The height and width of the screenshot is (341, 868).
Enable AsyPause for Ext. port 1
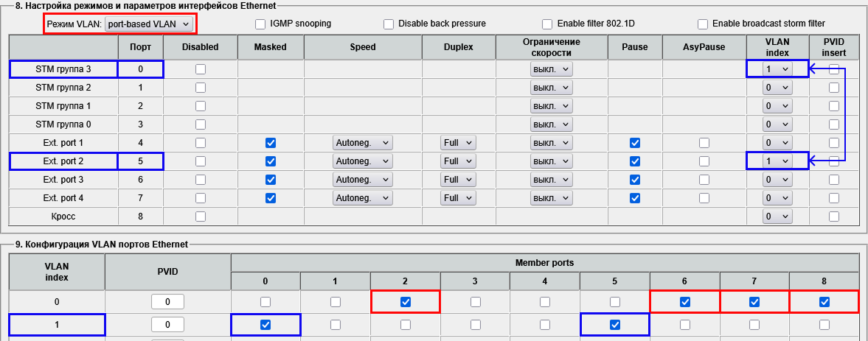point(704,143)
